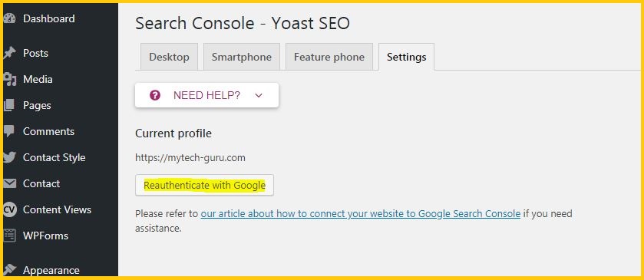Open the Comments menu item
This screenshot has height=280, width=644.
pyautogui.click(x=48, y=131)
